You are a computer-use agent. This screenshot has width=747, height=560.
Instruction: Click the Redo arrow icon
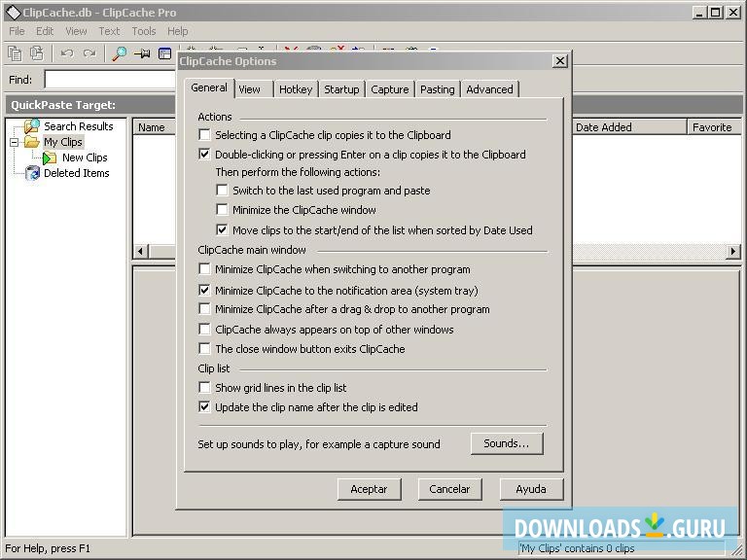pos(89,52)
